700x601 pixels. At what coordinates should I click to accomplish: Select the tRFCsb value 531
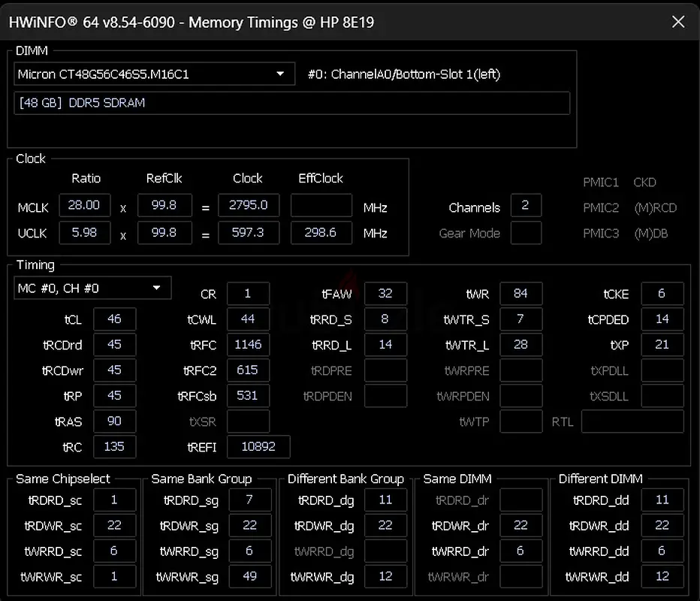click(248, 396)
